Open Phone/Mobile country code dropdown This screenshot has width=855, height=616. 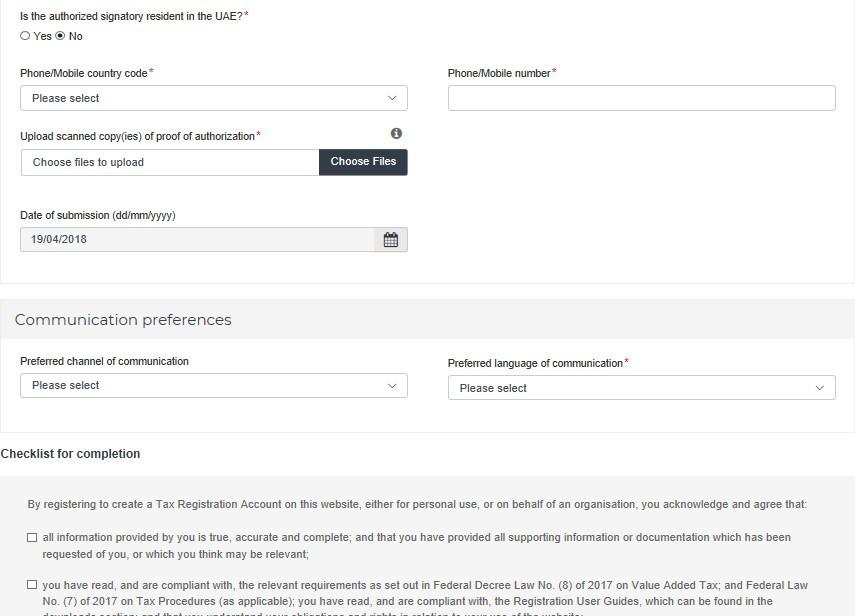point(214,98)
